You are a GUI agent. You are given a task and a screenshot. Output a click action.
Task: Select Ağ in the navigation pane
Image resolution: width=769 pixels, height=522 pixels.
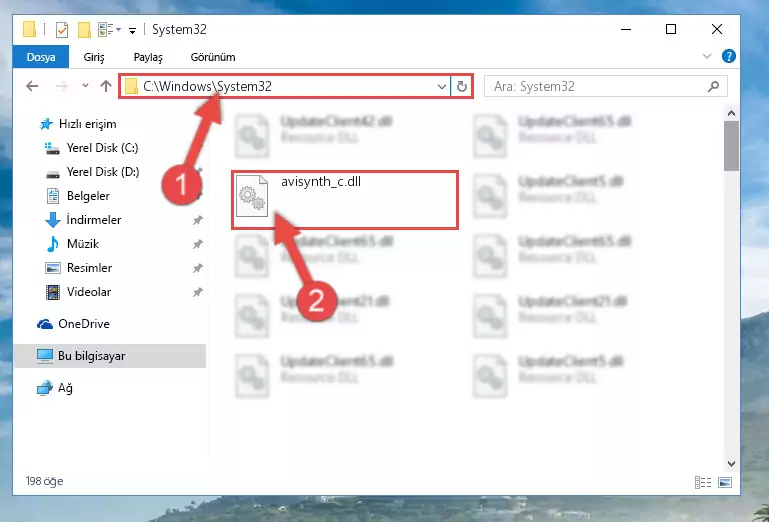click(65, 388)
